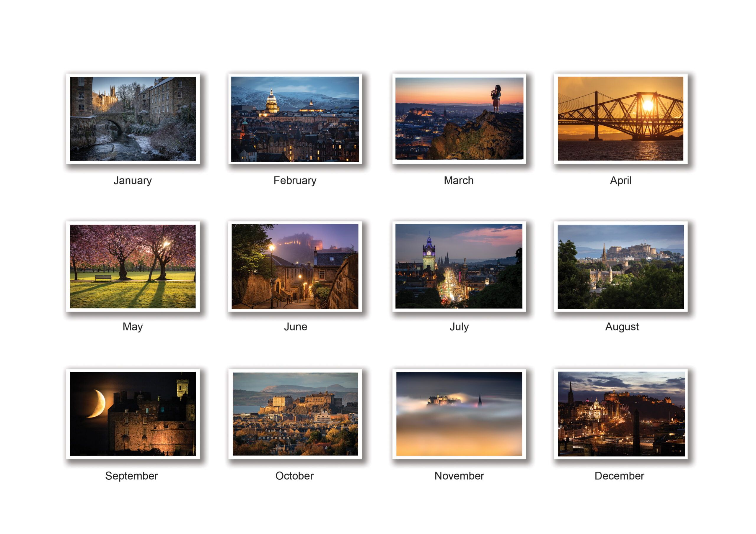The width and height of the screenshot is (756, 534).
Task: Click the November month label
Action: [x=459, y=476]
